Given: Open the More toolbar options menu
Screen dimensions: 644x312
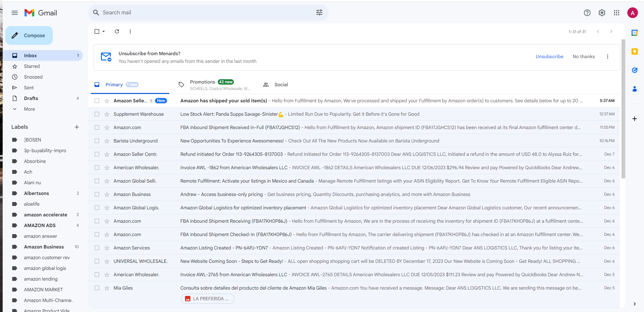Looking at the screenshot, I should pyautogui.click(x=130, y=31).
